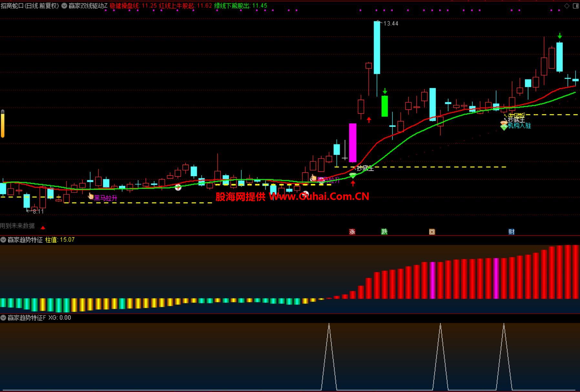Toggle the side panel icon at top right
Viewport: 580px width, 392px height.
point(575,6)
